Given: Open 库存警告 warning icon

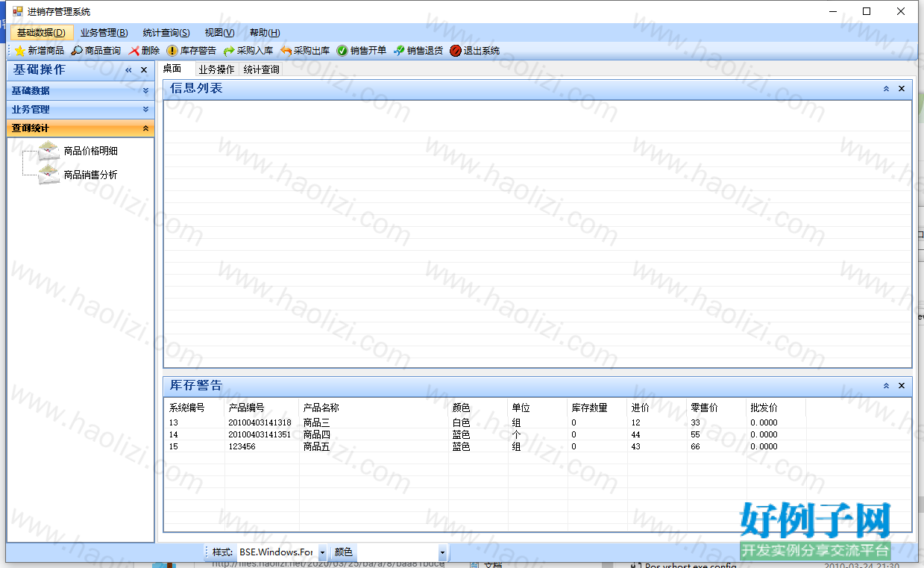Looking at the screenshot, I should (x=172, y=51).
